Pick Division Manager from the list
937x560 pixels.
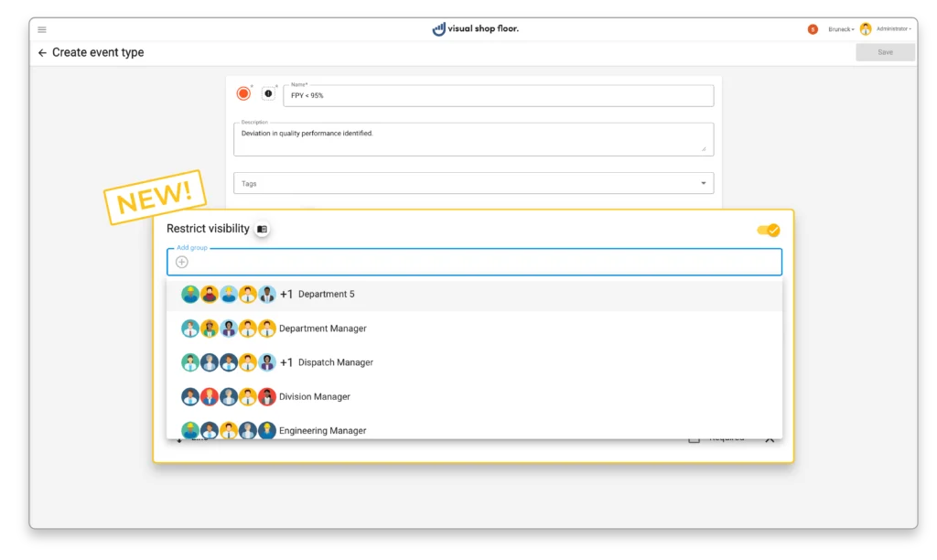click(x=314, y=397)
